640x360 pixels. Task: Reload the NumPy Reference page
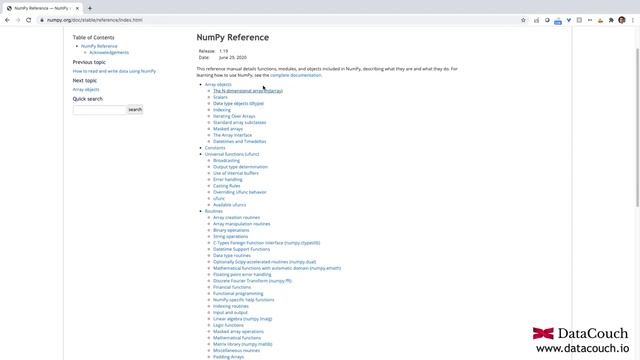click(x=29, y=20)
